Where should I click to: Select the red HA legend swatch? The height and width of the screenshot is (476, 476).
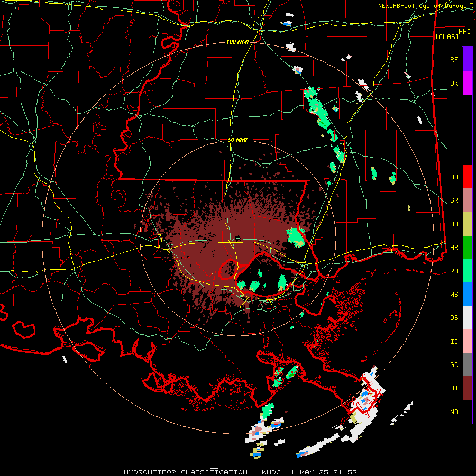(467, 177)
